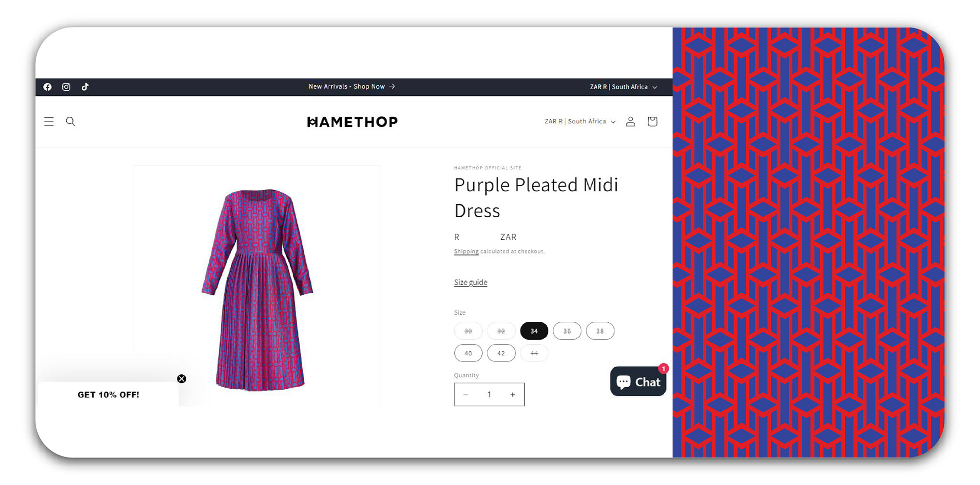980x485 pixels.
Task: Click the search magnifier icon
Action: (70, 121)
